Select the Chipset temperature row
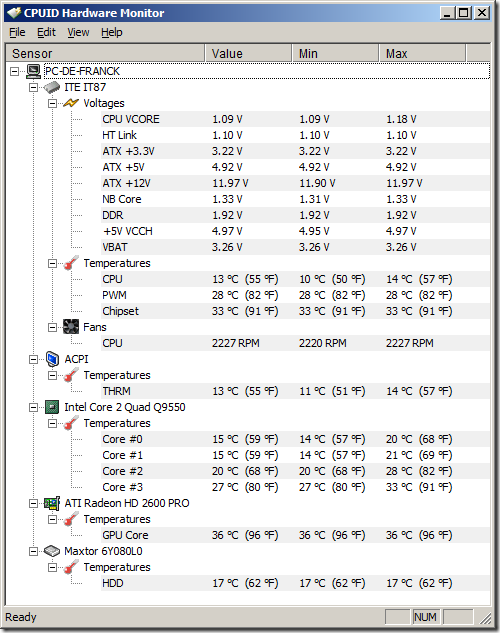Viewport: 500px width, 633px height. [x=295, y=311]
